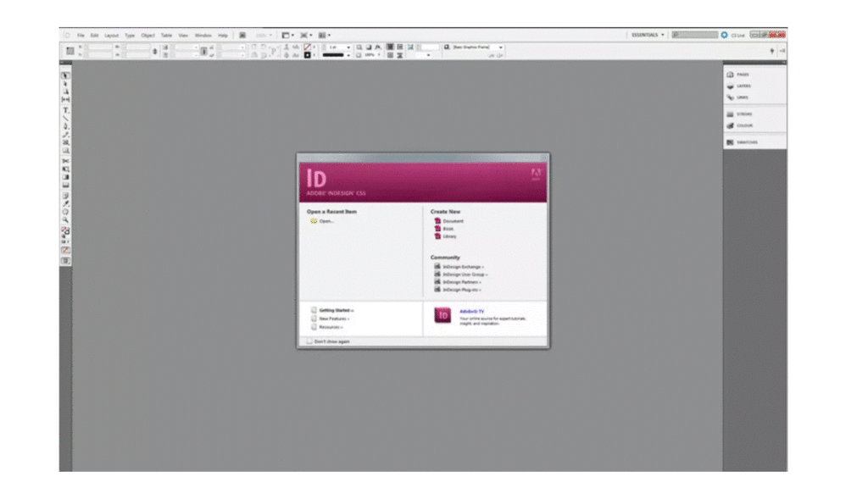The width and height of the screenshot is (868, 488).
Task: Open the zoom level dropdown
Action: 264,35
